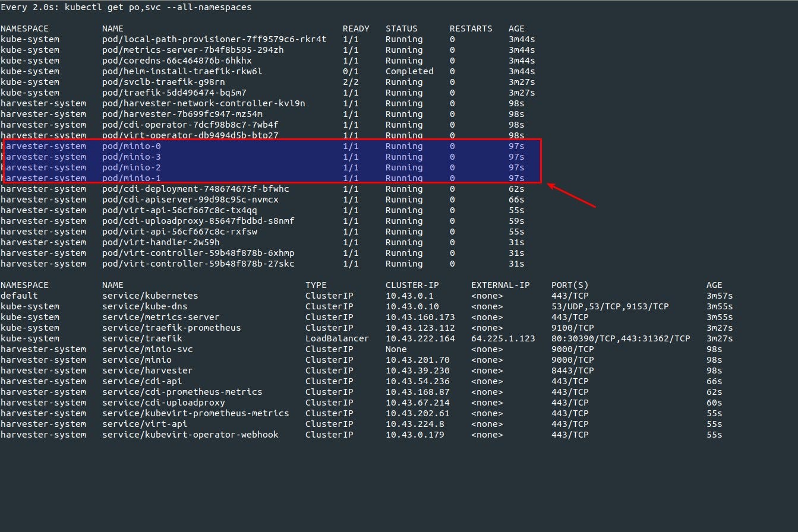The image size is (798, 532).
Task: Select service/cdi-prometheus-metrics
Action: tap(182, 392)
